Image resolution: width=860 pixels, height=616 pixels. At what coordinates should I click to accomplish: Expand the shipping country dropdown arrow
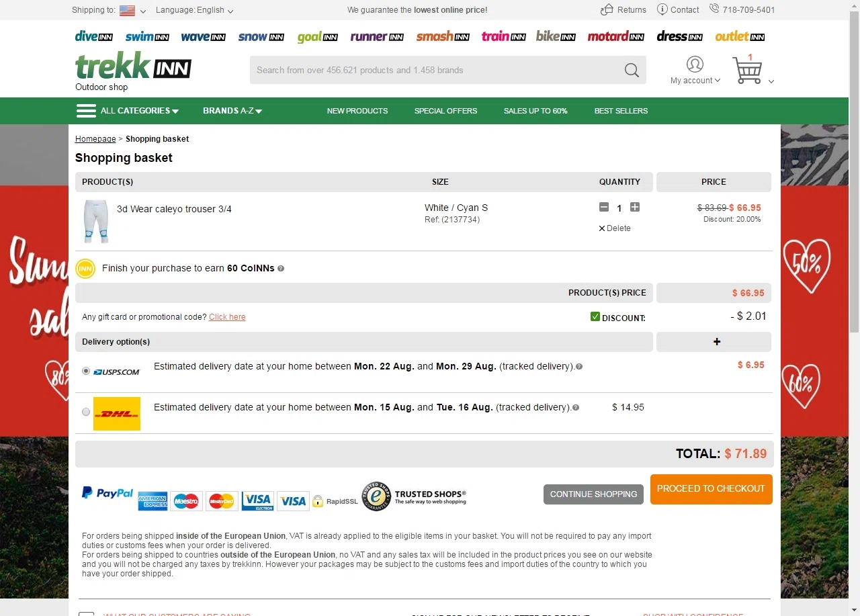(143, 11)
